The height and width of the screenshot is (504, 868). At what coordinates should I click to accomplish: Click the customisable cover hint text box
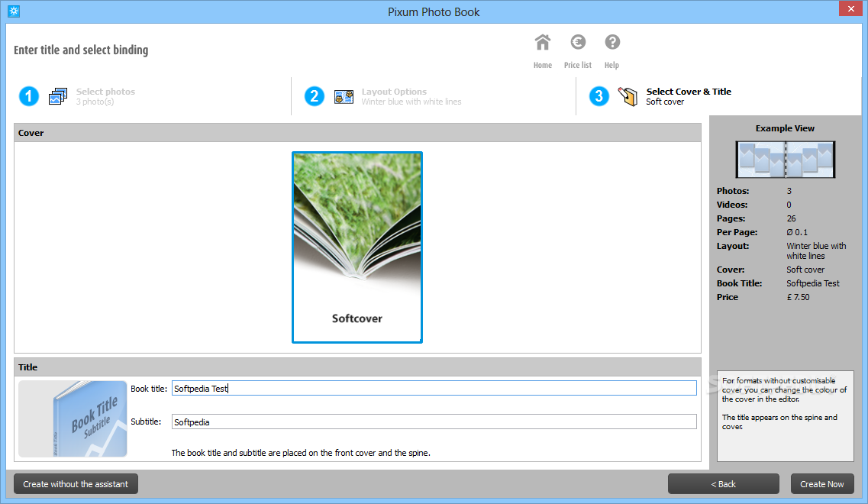coord(785,416)
